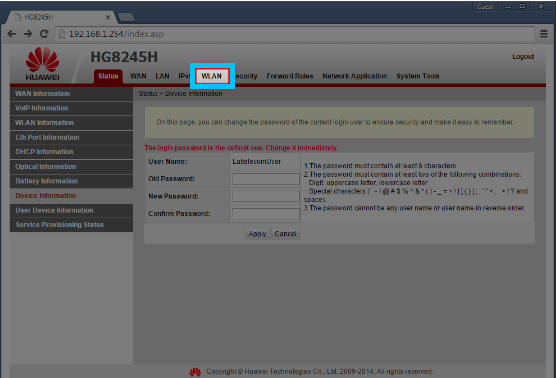The width and height of the screenshot is (556, 378).
Task: Click the copyright text in the footer
Action: point(319,372)
